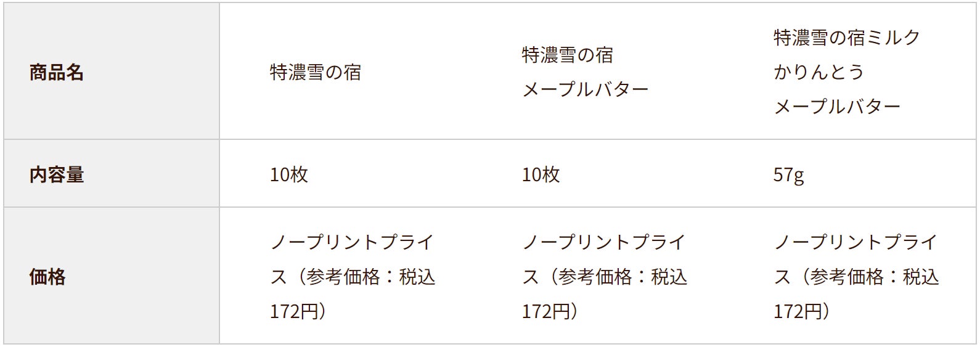Select the first product name 特濃雪の宿

point(315,73)
